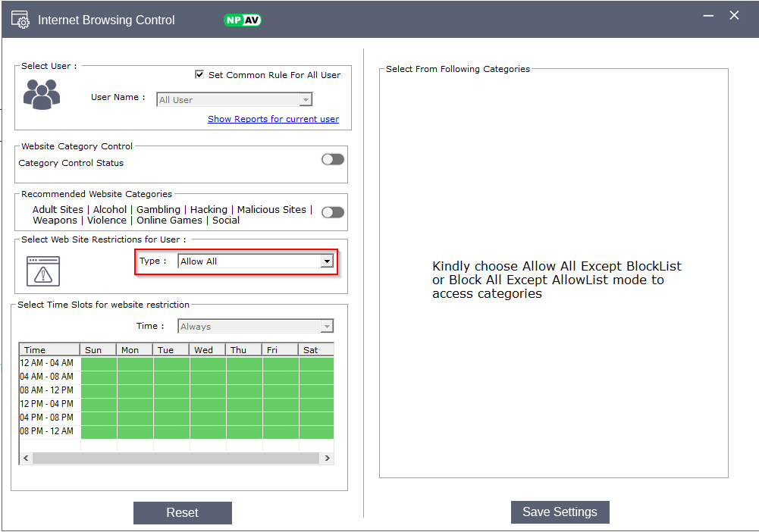Click the Internet Browsing Control window icon

pos(20,20)
